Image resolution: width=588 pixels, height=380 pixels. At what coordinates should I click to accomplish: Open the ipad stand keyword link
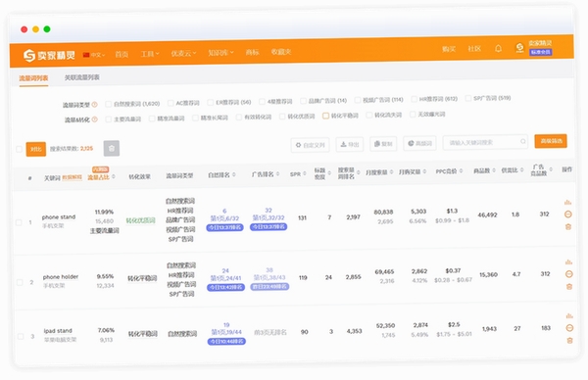pos(58,330)
